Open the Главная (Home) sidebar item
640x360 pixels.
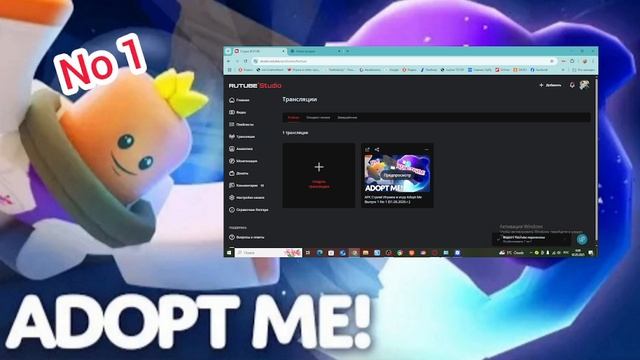click(239, 100)
